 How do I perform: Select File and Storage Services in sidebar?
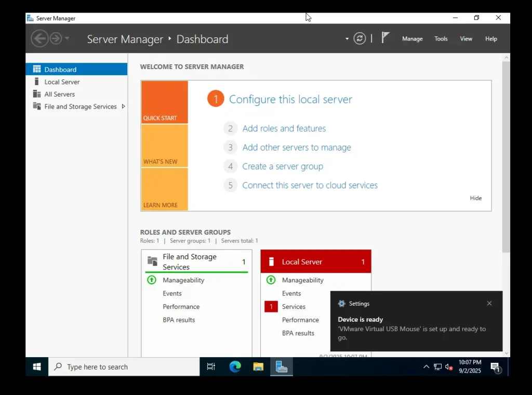tap(76, 106)
